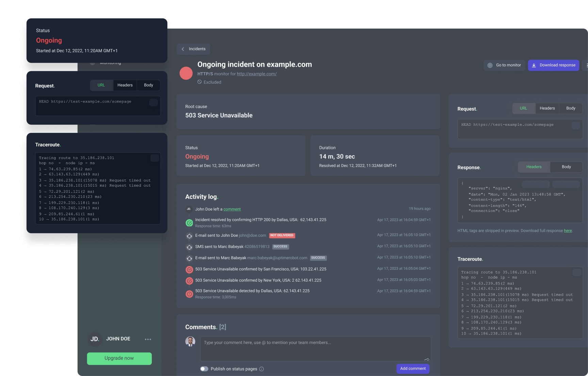Viewport: 588px width, 376px height.
Task: Toggle the switch in the right Request panel
Action: tap(576, 126)
